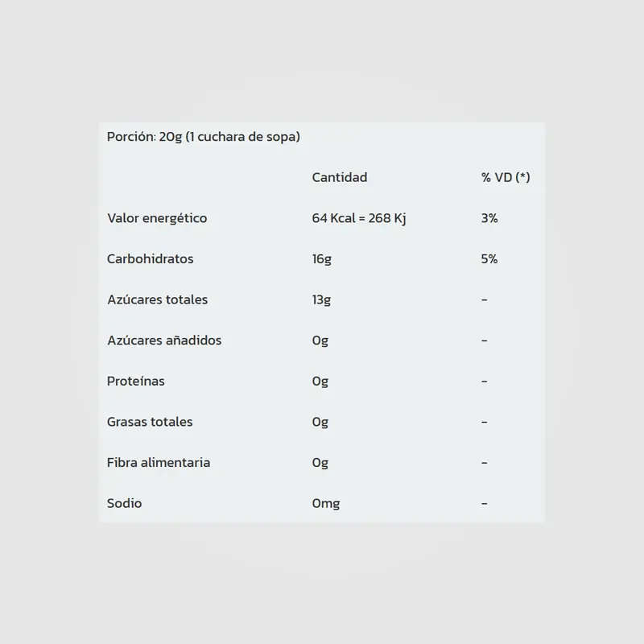The width and height of the screenshot is (644, 644).
Task: Click the Fibra alimentaria row label
Action: pyautogui.click(x=159, y=463)
